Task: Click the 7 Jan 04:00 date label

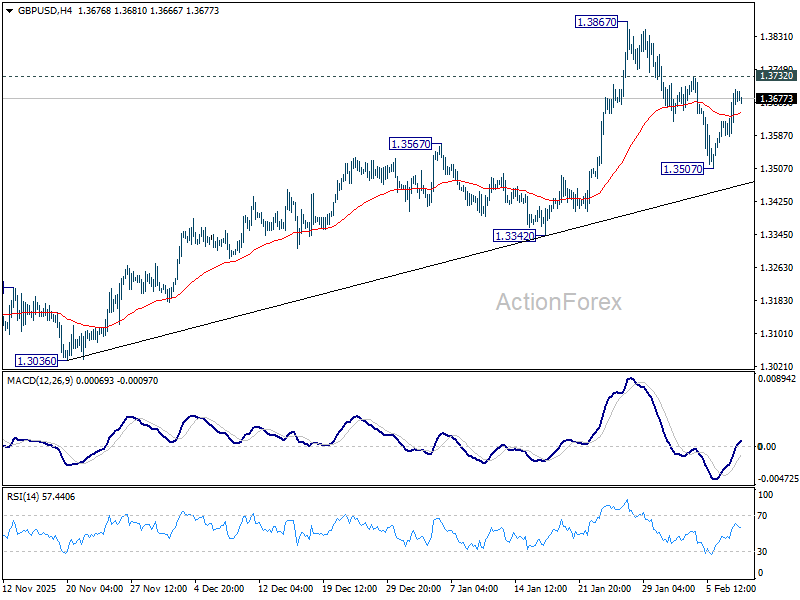Action: 474,588
